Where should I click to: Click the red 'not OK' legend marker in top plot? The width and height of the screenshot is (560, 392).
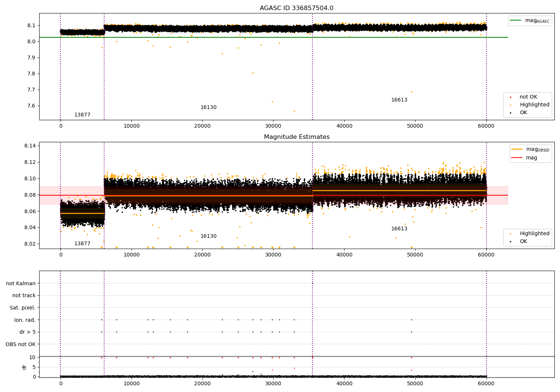click(x=510, y=97)
